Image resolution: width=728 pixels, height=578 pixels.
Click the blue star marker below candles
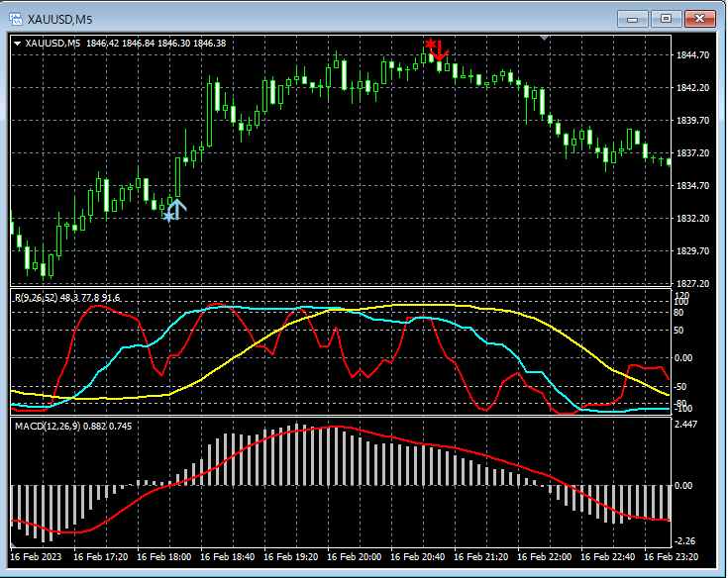click(x=168, y=215)
